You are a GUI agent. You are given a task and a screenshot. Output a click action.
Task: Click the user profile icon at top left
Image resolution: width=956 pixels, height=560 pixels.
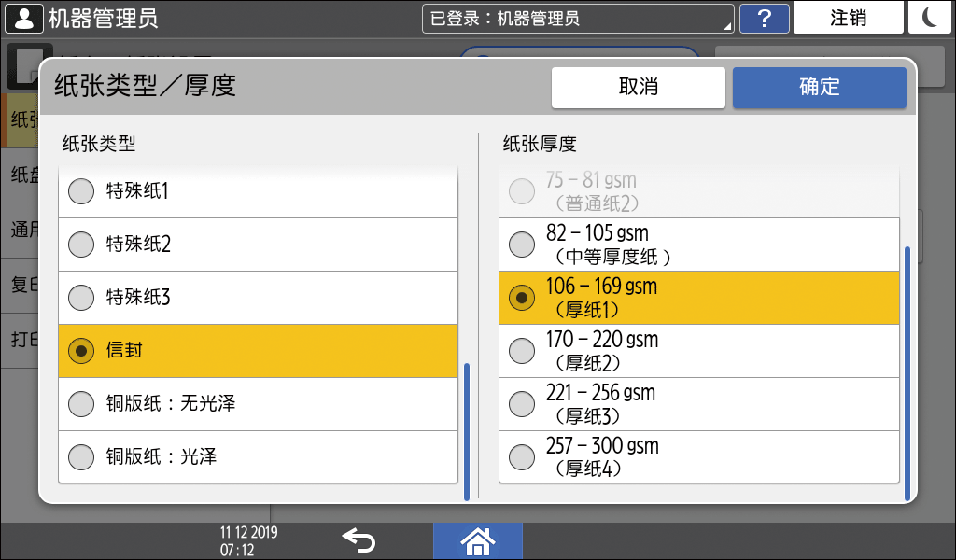(24, 18)
